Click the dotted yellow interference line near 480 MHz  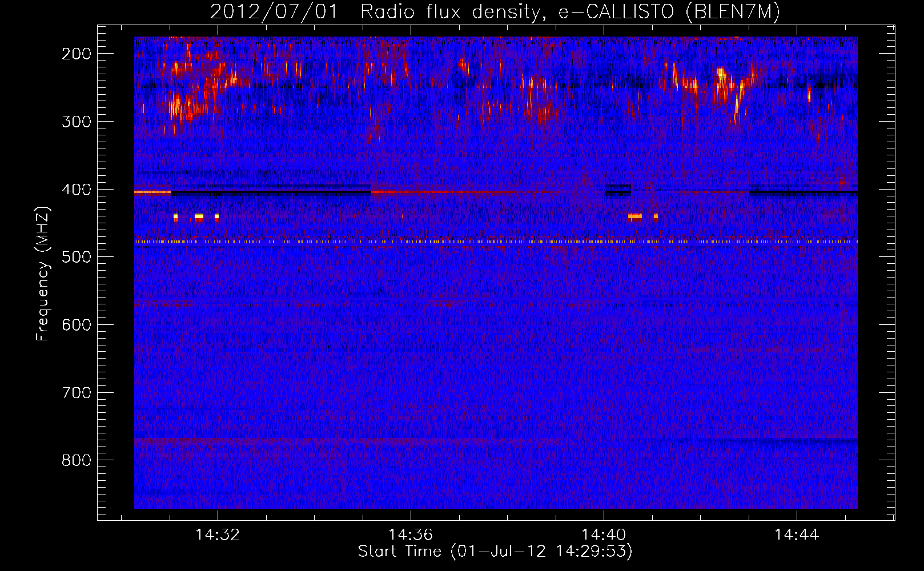(496, 242)
